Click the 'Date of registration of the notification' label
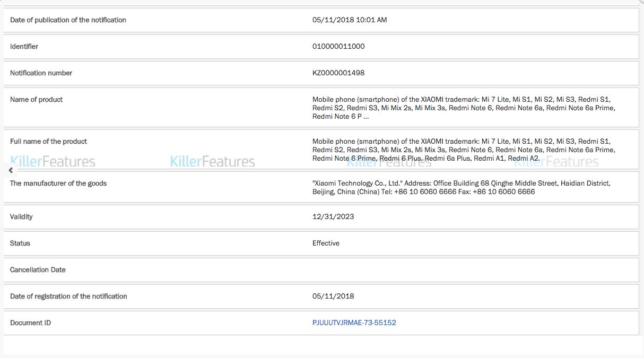Image resolution: width=644 pixels, height=358 pixels. (x=68, y=296)
